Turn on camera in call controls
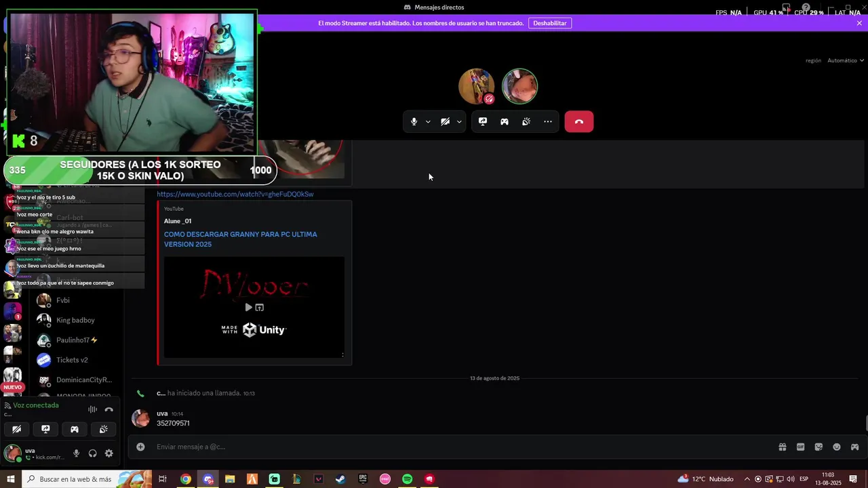 445,122
